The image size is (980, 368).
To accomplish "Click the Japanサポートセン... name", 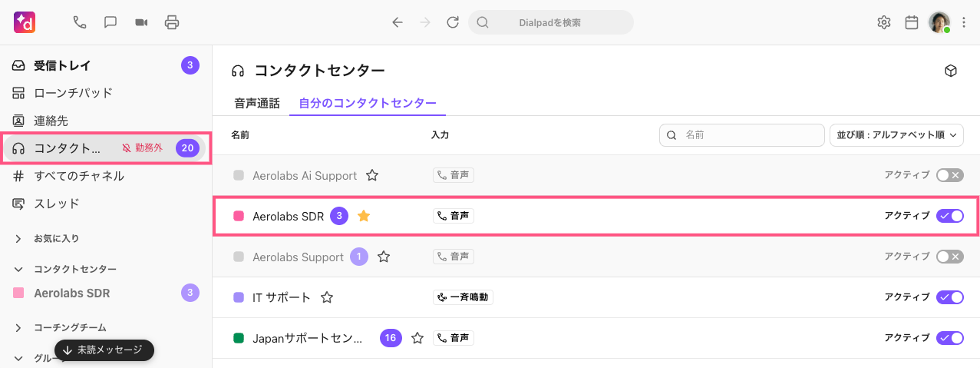I will [x=307, y=337].
